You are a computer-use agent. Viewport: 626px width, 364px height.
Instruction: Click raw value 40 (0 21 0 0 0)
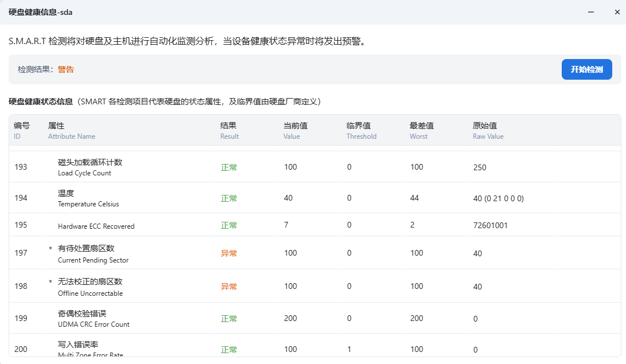(498, 198)
